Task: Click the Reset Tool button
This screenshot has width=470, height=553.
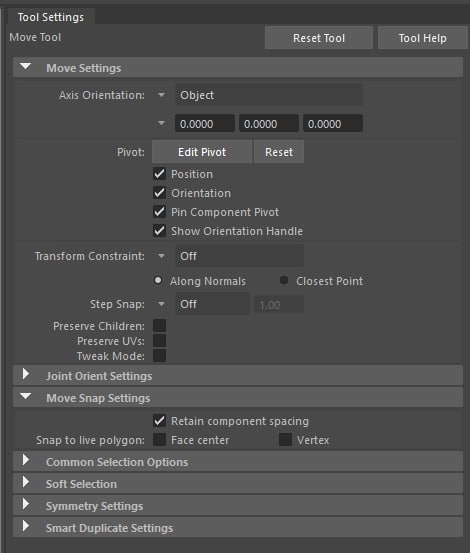Action: (x=319, y=38)
